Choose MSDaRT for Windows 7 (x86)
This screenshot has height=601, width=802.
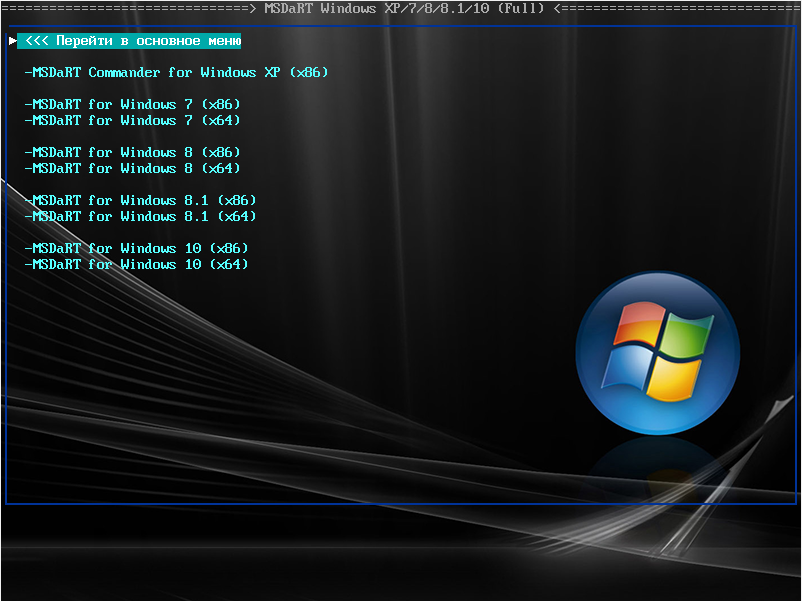132,104
